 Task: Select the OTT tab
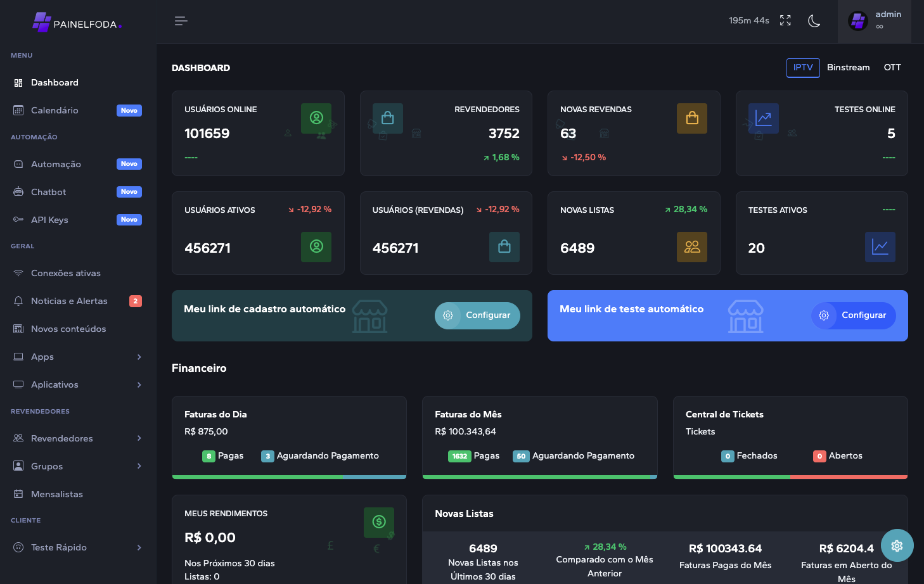tap(892, 68)
